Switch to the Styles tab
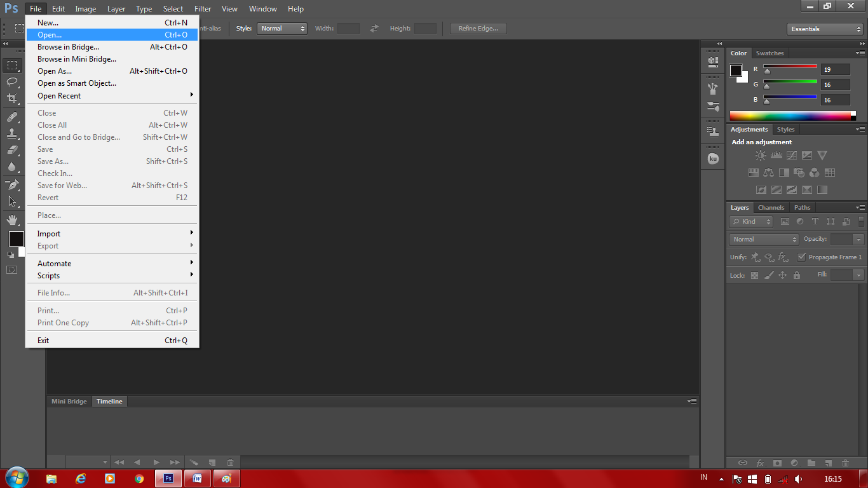The image size is (868, 488). 785,130
